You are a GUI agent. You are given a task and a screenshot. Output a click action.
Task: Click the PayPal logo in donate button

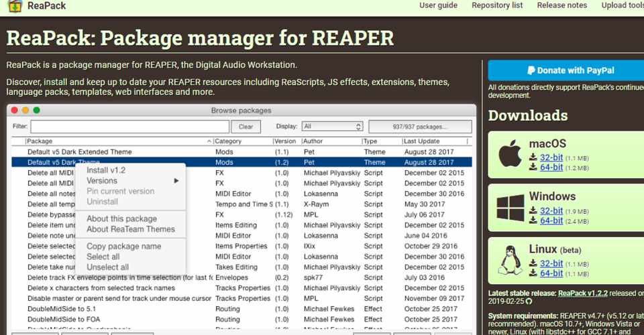531,70
